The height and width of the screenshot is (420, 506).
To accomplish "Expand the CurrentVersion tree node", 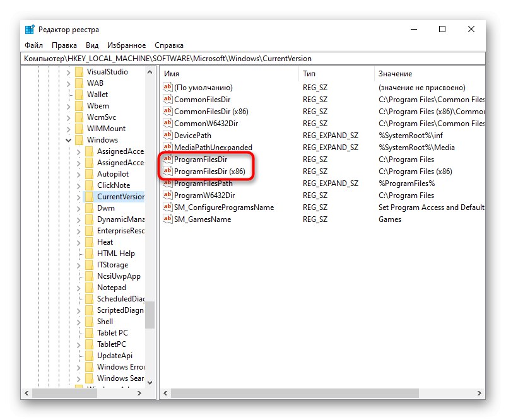I will (79, 197).
